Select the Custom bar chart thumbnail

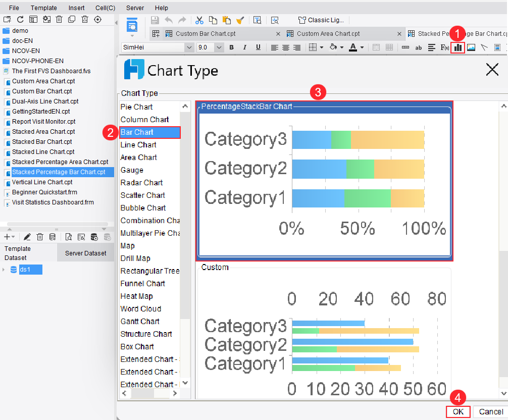(324, 332)
